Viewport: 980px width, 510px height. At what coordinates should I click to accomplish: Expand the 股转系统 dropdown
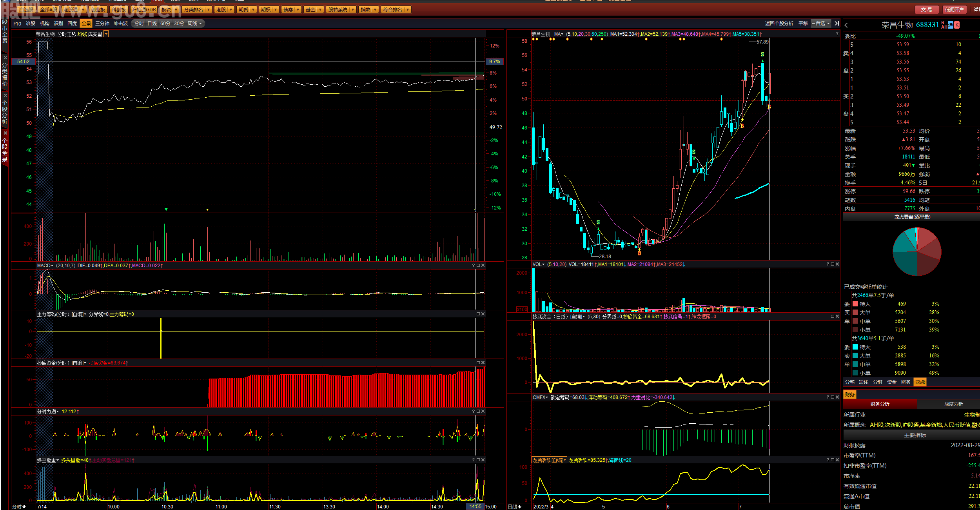[353, 9]
